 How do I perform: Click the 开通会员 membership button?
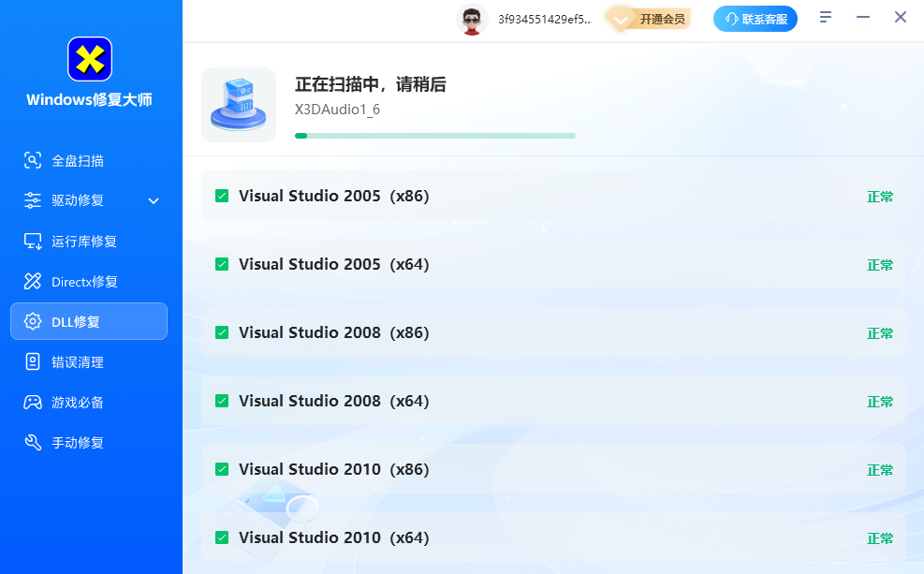(x=650, y=20)
